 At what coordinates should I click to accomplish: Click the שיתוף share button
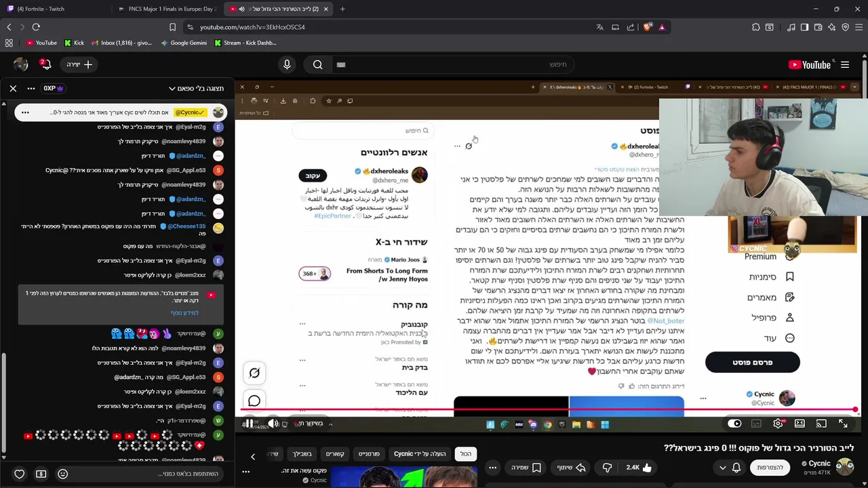(x=571, y=468)
